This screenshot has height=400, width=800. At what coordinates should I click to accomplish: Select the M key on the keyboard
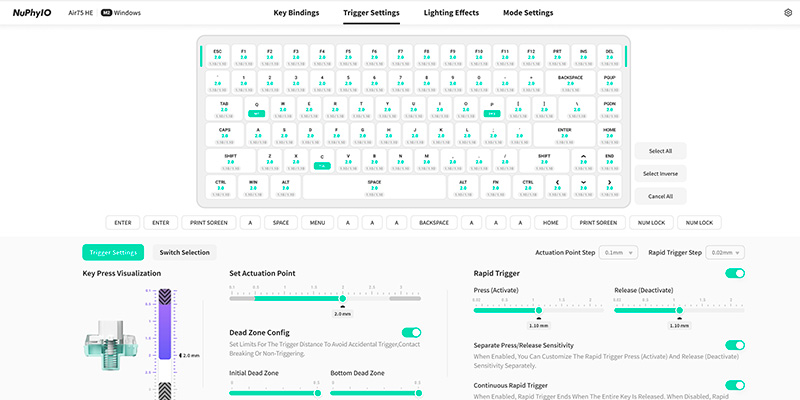(x=427, y=161)
